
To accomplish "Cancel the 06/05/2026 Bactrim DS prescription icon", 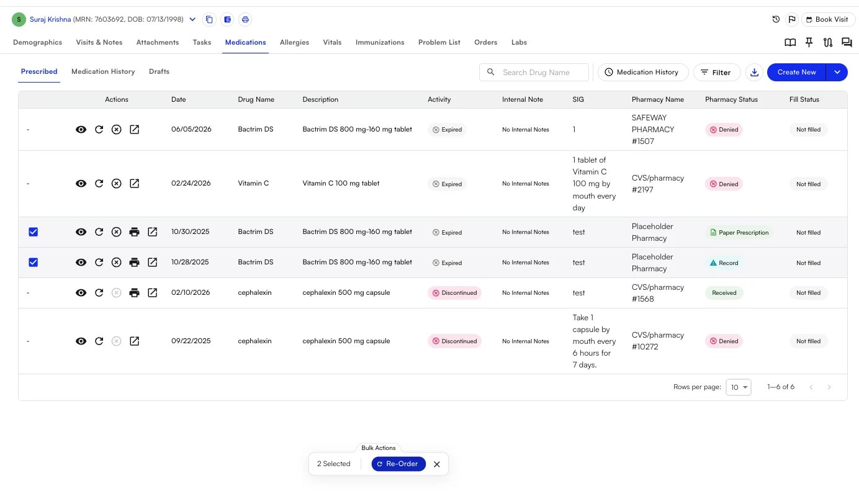I will (116, 130).
